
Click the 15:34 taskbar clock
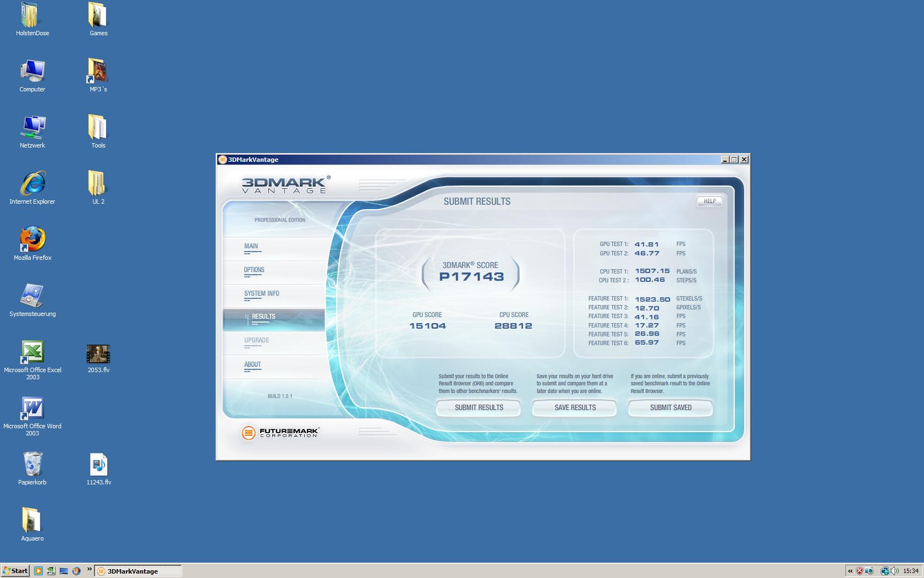(x=911, y=571)
